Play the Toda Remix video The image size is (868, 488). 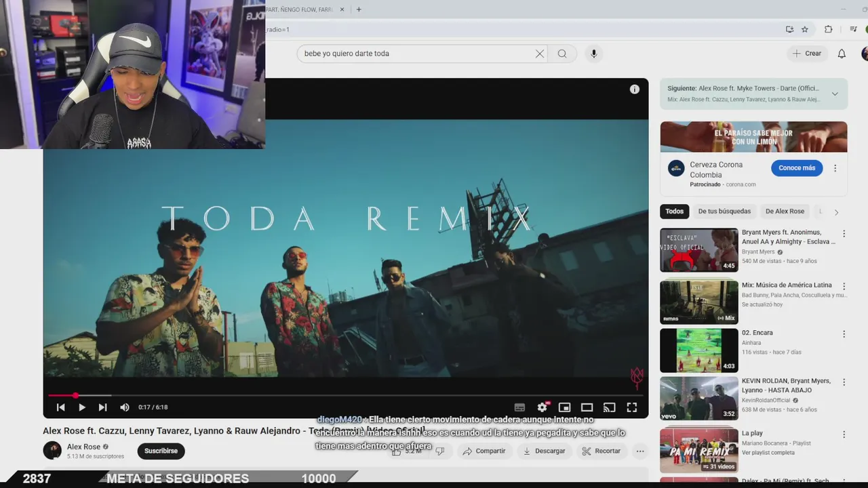pos(81,407)
